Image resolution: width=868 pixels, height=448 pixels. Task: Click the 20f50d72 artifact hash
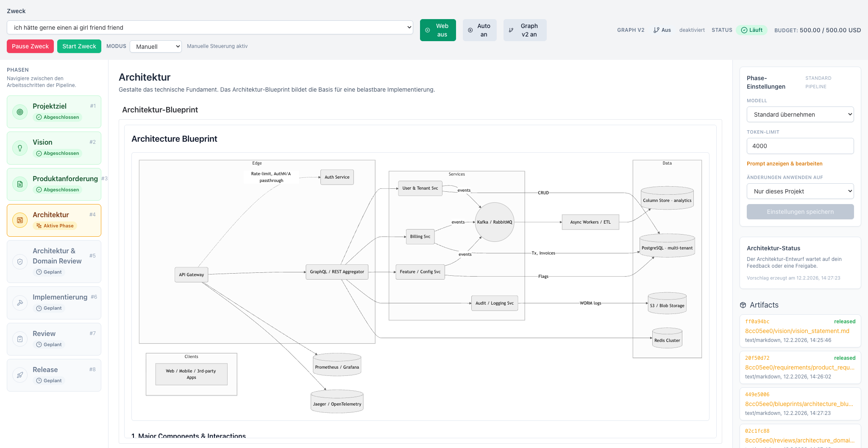pyautogui.click(x=757, y=358)
